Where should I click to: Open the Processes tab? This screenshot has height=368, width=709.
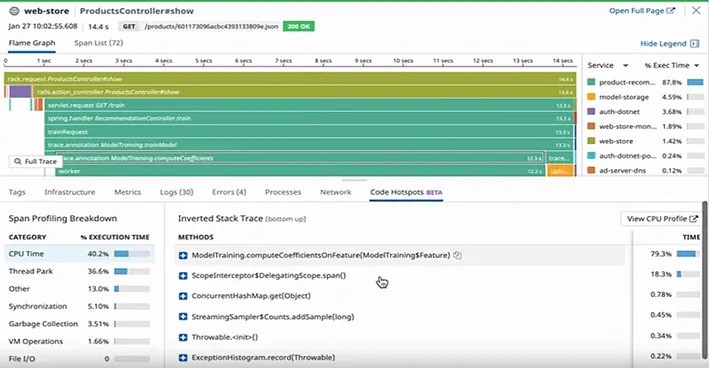pyautogui.click(x=283, y=192)
